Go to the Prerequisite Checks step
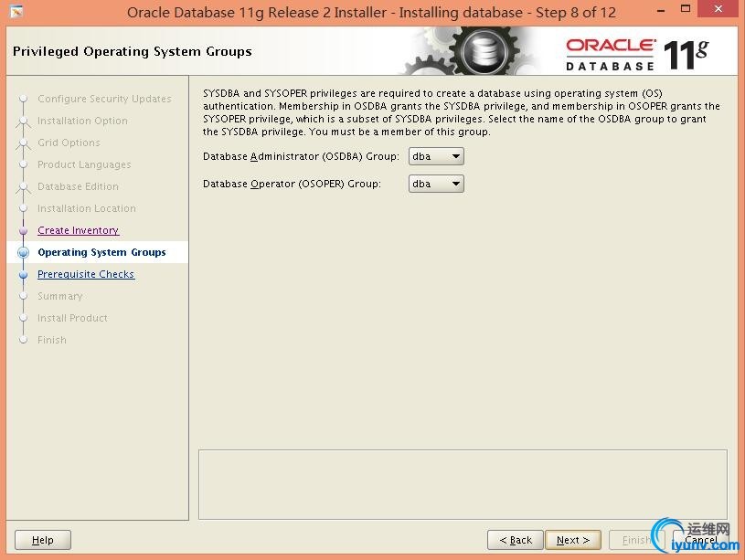The image size is (745, 560). 86,274
